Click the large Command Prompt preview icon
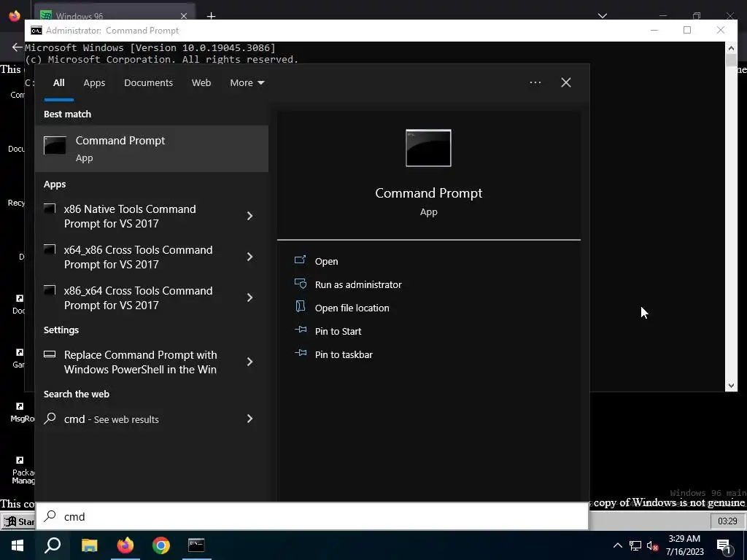747x560 pixels. [428, 148]
